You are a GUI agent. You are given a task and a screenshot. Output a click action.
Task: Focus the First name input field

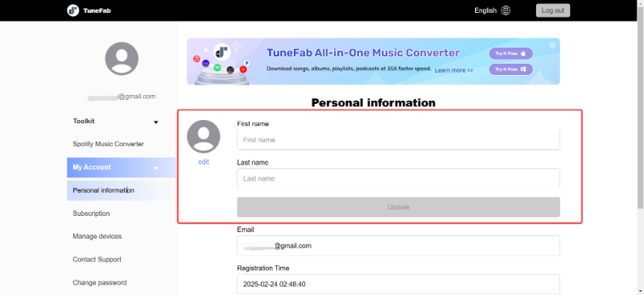pos(398,140)
